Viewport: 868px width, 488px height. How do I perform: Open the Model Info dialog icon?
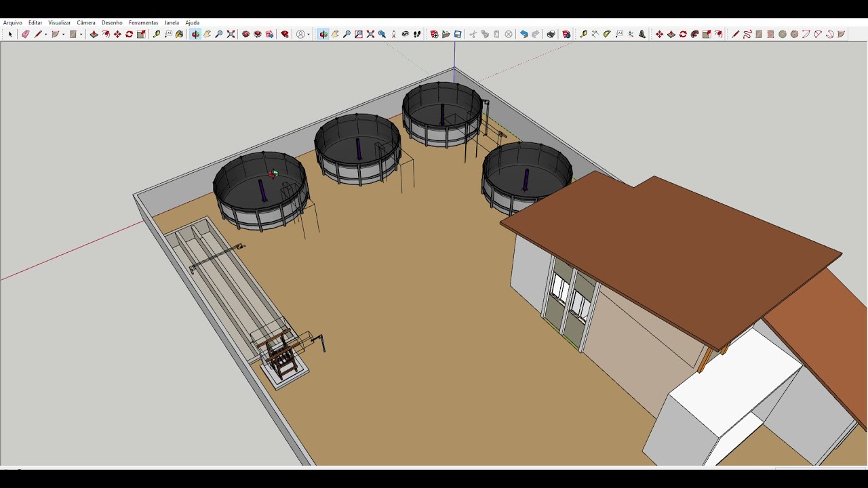click(x=566, y=34)
